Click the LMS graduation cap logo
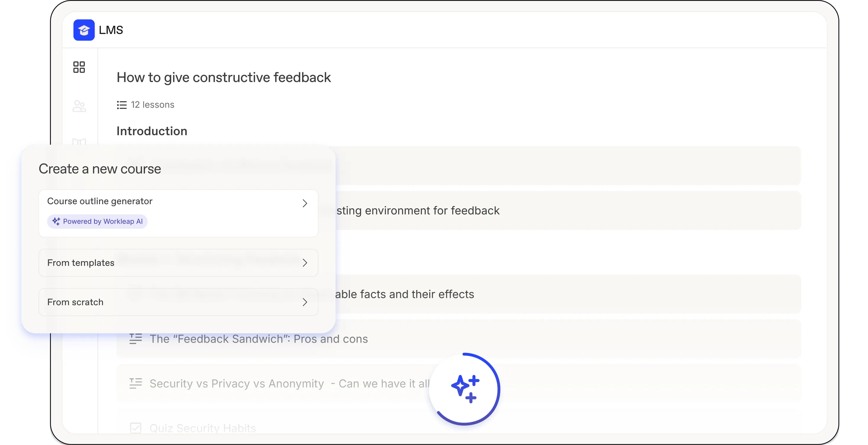The height and width of the screenshot is (445, 868). [x=84, y=30]
